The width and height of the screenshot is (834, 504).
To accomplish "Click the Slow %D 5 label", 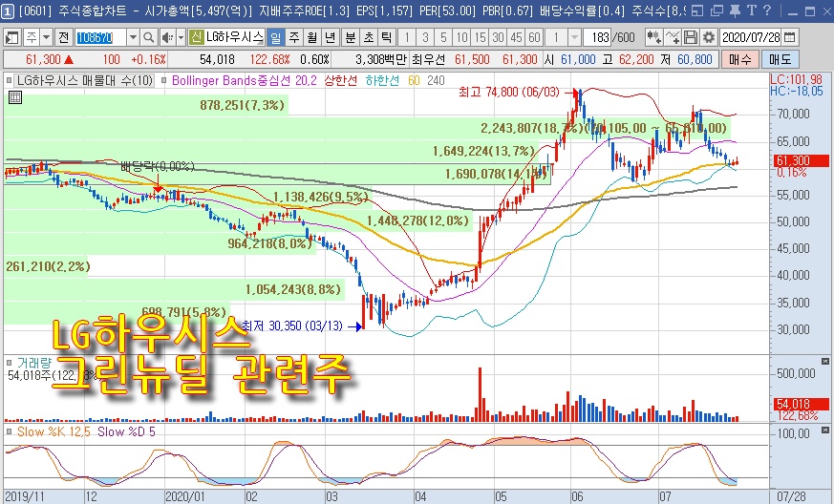I will point(126,431).
